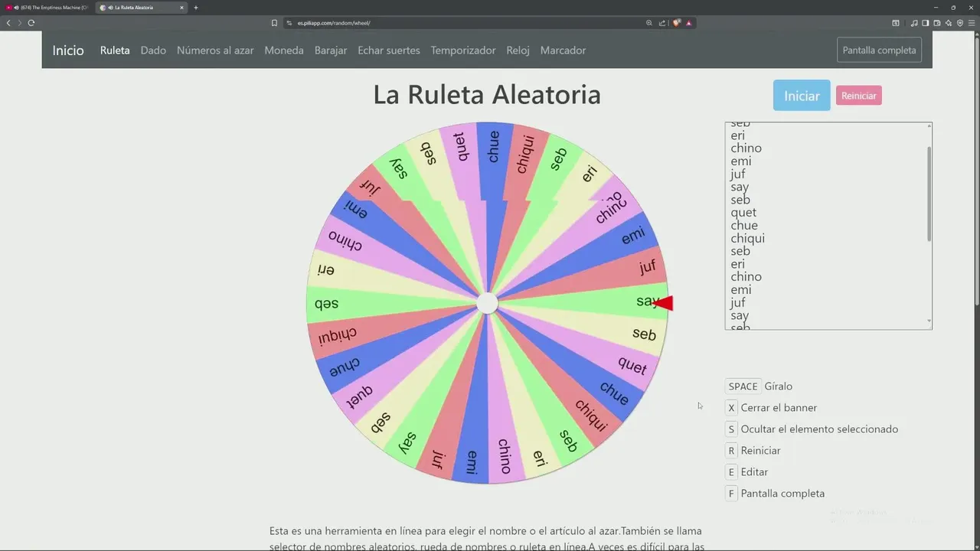Toggle the browser sidebar panel icon

coord(926,23)
